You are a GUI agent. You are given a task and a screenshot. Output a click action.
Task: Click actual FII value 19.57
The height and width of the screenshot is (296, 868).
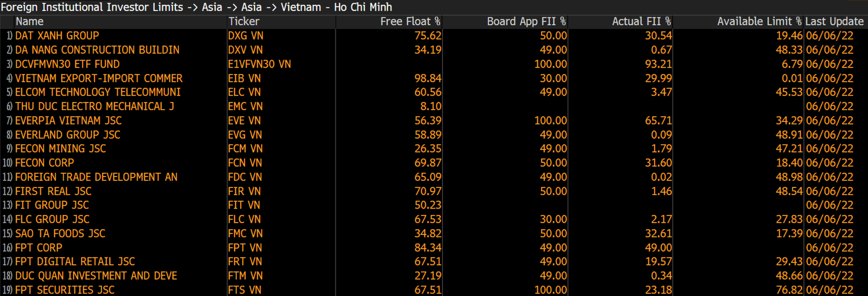pyautogui.click(x=658, y=261)
